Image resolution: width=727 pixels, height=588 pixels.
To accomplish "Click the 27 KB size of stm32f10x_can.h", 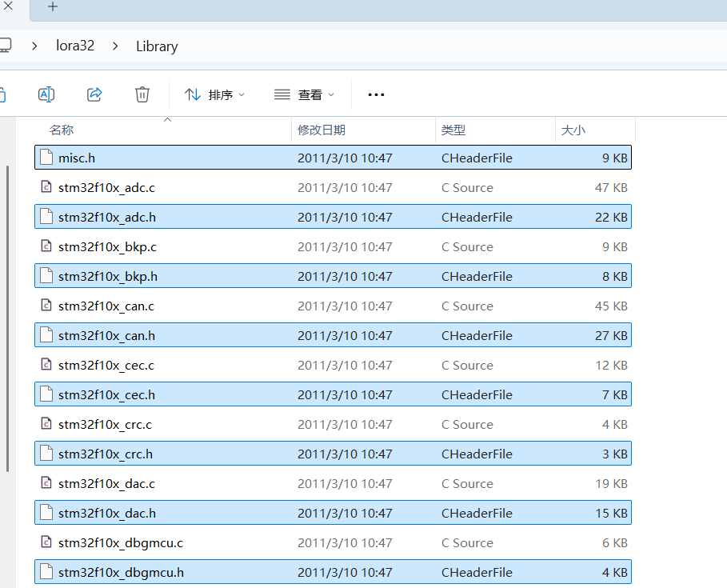I will pos(611,336).
